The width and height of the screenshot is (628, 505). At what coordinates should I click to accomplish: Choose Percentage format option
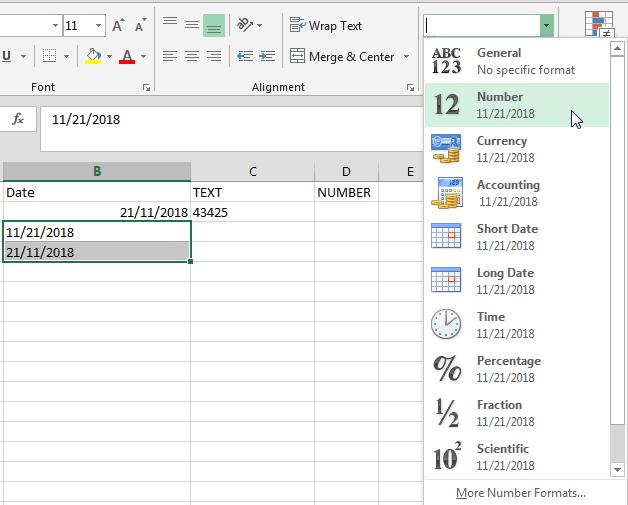[517, 369]
